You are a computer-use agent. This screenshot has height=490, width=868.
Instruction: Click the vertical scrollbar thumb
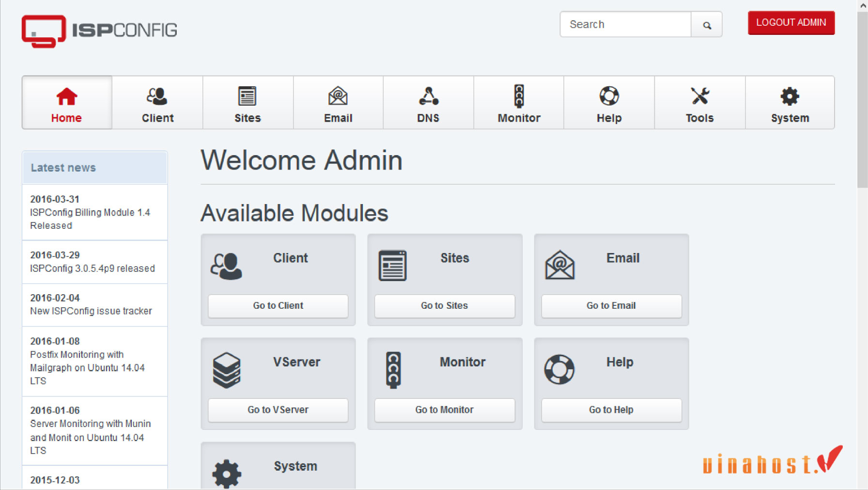[x=862, y=99]
